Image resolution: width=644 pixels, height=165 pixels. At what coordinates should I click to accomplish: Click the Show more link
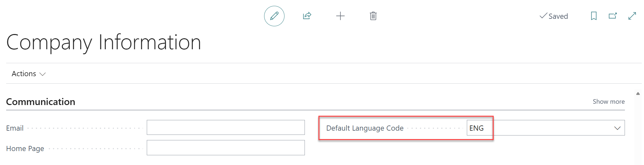pos(608,101)
